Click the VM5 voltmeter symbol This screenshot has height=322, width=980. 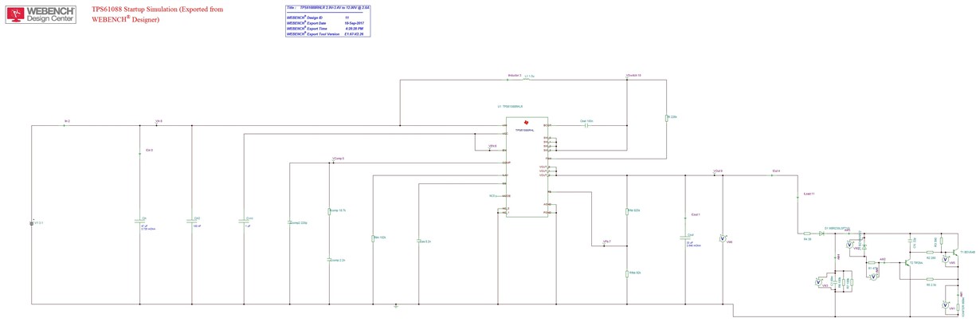946,259
